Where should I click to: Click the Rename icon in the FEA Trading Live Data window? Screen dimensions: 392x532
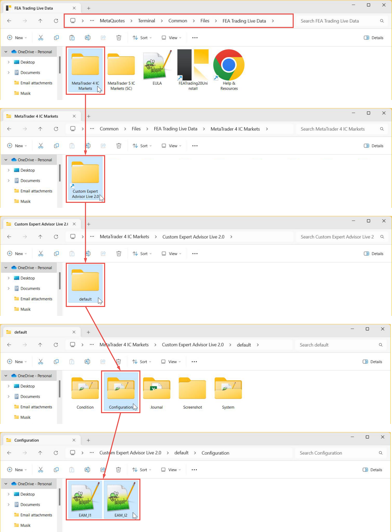[x=88, y=38]
